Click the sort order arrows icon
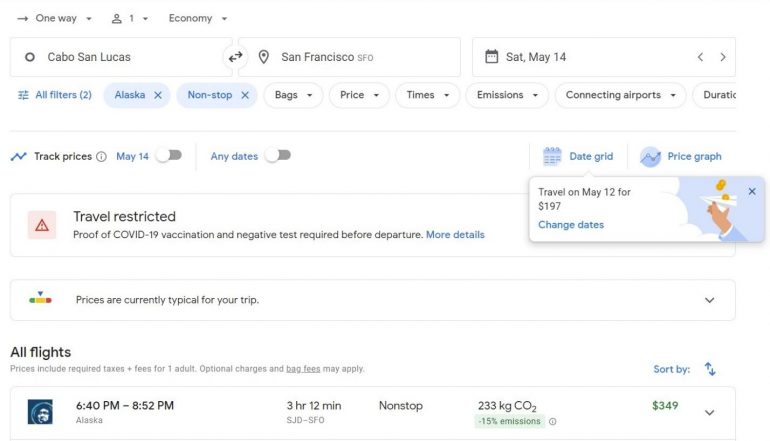Image resolution: width=770 pixels, height=441 pixels. tap(710, 369)
